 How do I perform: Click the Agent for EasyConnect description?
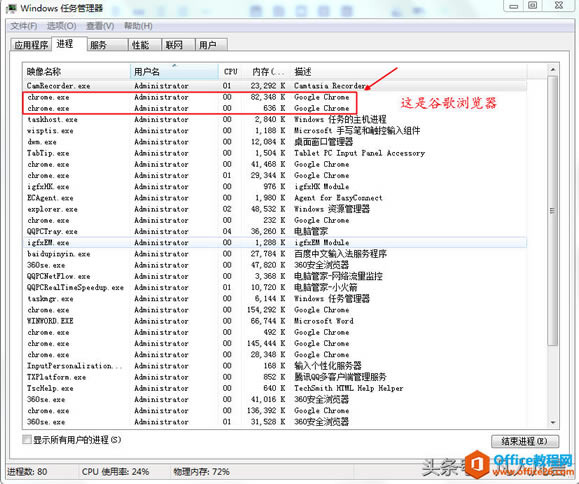click(338, 198)
